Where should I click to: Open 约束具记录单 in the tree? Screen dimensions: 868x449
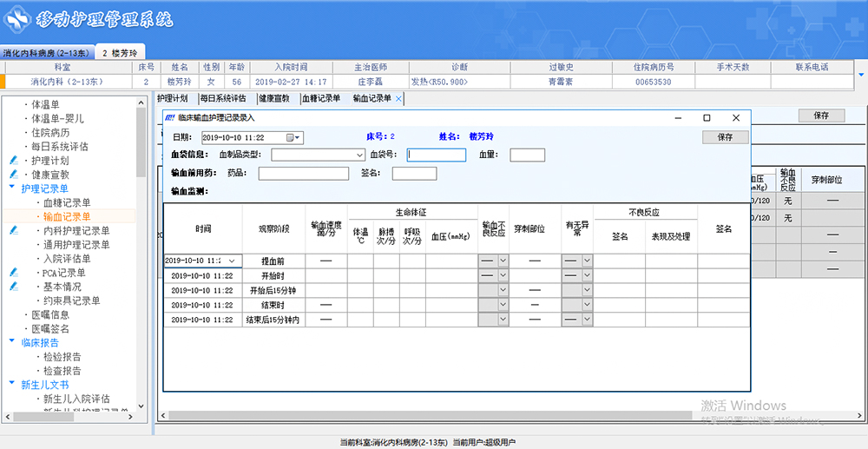[71, 300]
